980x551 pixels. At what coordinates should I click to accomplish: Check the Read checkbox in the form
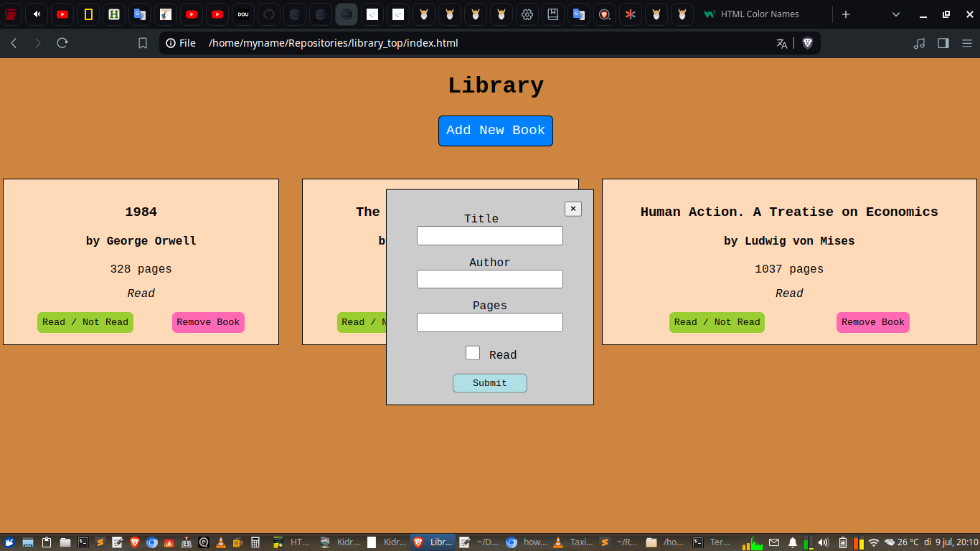(x=473, y=352)
